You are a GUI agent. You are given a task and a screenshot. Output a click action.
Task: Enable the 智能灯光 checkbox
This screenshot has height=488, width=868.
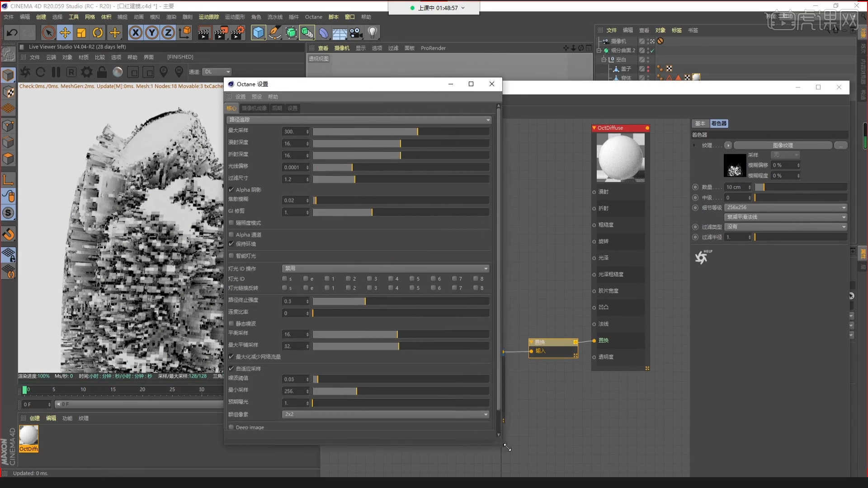tap(231, 256)
